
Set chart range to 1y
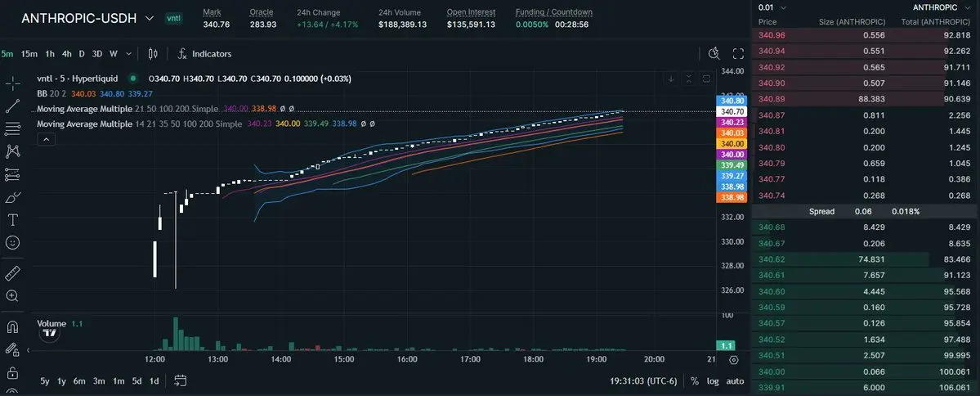(x=61, y=381)
